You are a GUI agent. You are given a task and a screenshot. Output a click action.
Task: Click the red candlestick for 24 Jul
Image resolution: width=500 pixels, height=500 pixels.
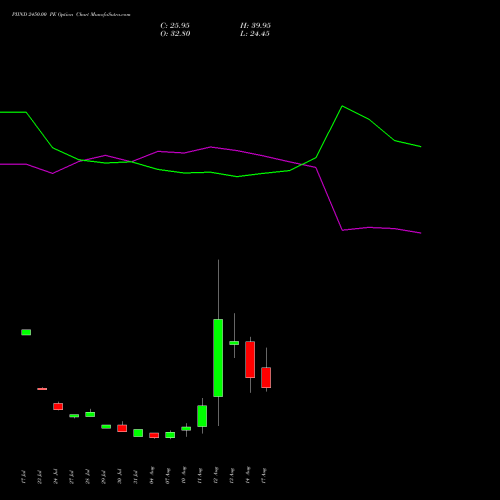[58, 406]
